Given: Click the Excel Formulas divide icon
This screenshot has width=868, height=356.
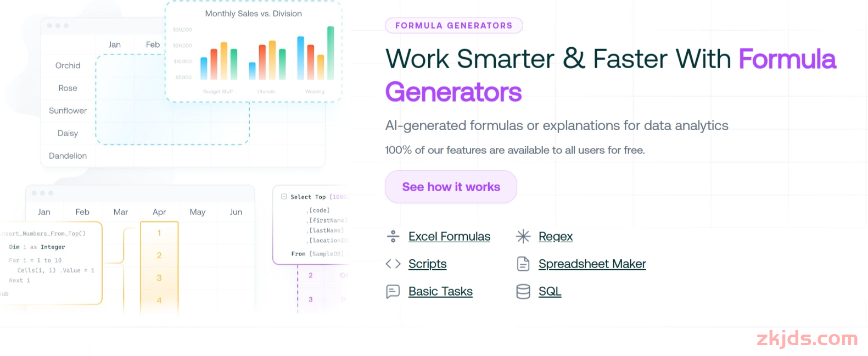Looking at the screenshot, I should (x=393, y=236).
